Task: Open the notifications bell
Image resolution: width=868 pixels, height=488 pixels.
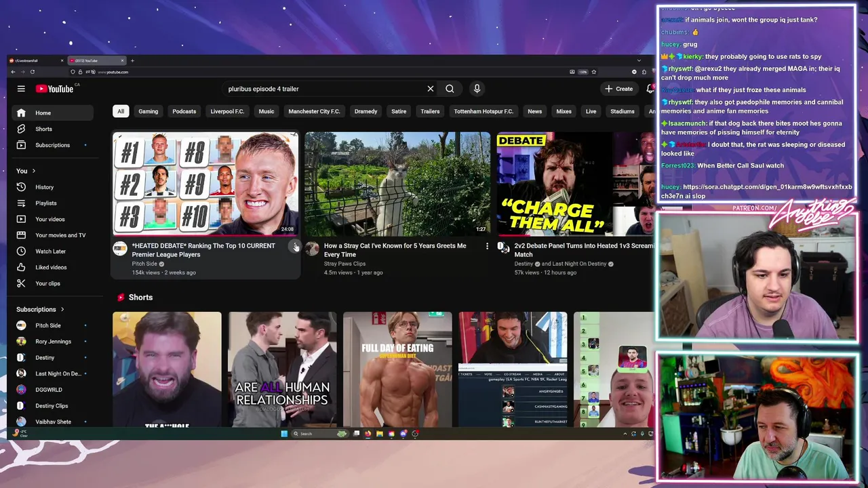Action: pyautogui.click(x=650, y=89)
